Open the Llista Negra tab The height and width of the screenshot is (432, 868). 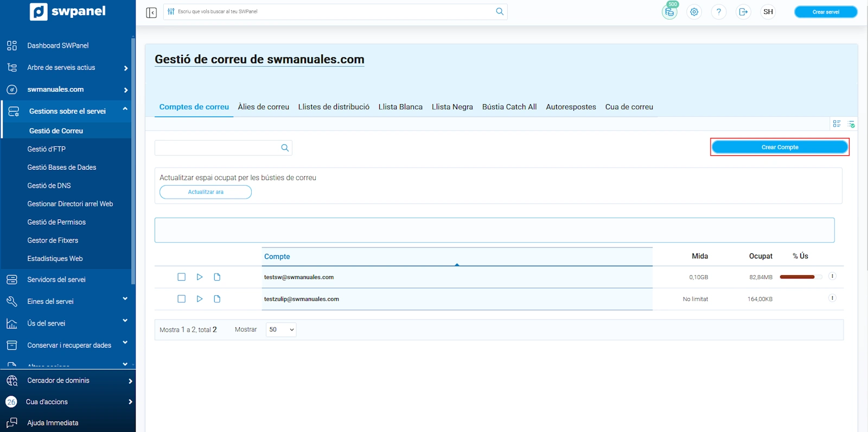pos(452,107)
